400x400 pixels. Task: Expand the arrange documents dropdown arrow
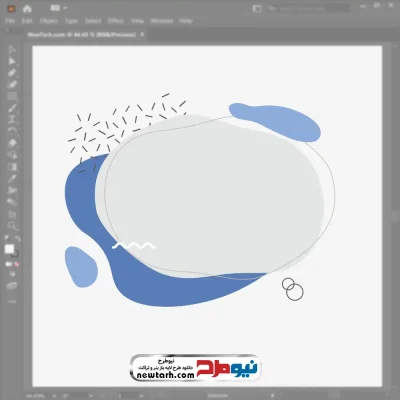65,8
